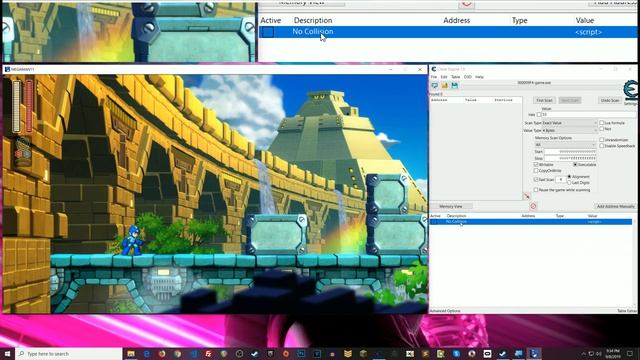Toggle the Writable checkbox
Screen dimensions: 640x360
click(x=536, y=164)
